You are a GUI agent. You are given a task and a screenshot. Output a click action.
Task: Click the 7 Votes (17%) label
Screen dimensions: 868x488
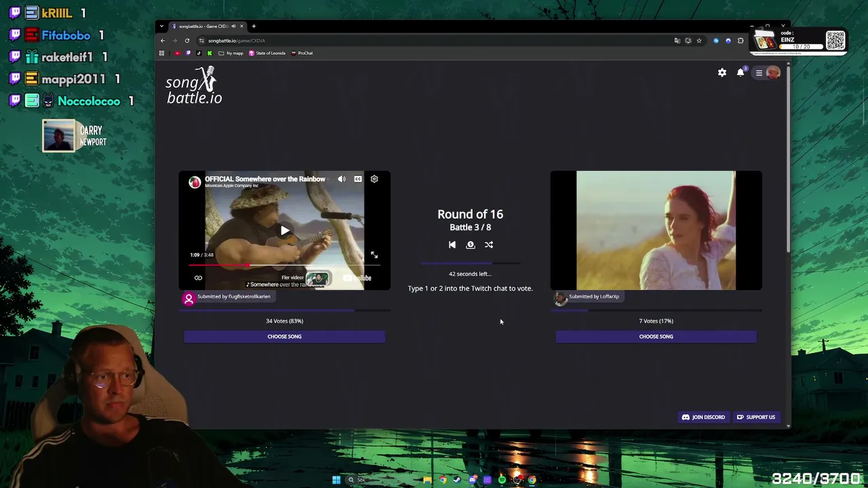[656, 321]
